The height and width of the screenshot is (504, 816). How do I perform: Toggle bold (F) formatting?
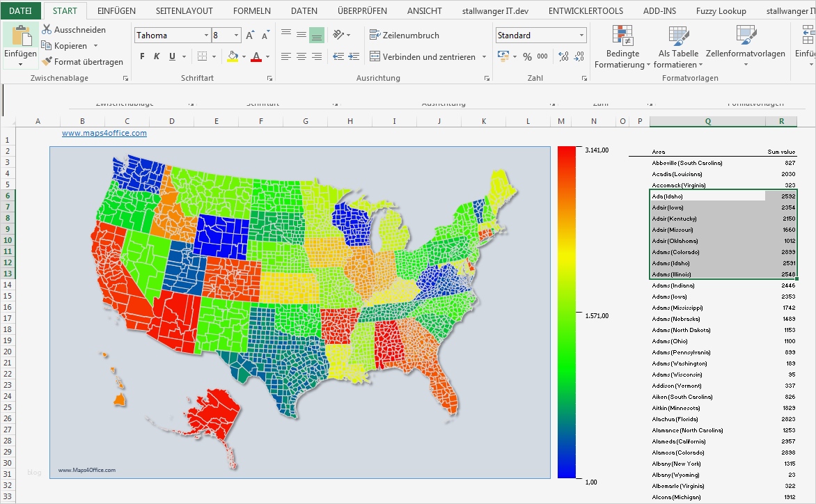coord(143,57)
